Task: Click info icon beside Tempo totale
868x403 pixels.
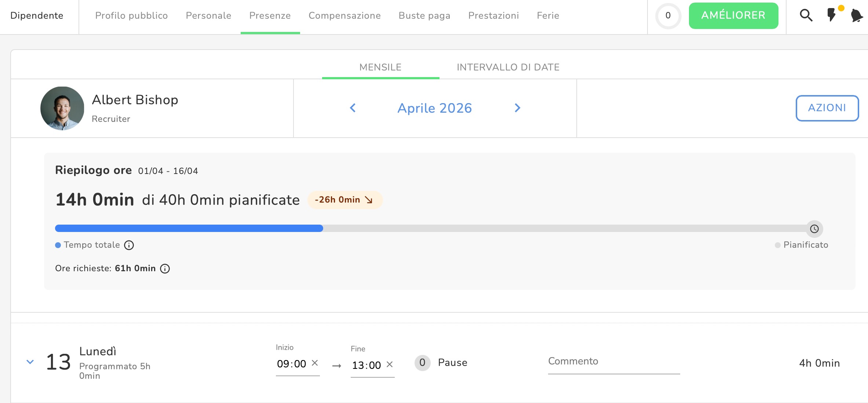Action: pyautogui.click(x=129, y=245)
